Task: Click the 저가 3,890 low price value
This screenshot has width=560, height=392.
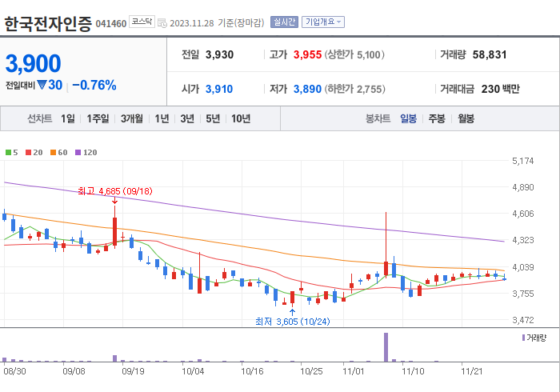Action: point(307,89)
